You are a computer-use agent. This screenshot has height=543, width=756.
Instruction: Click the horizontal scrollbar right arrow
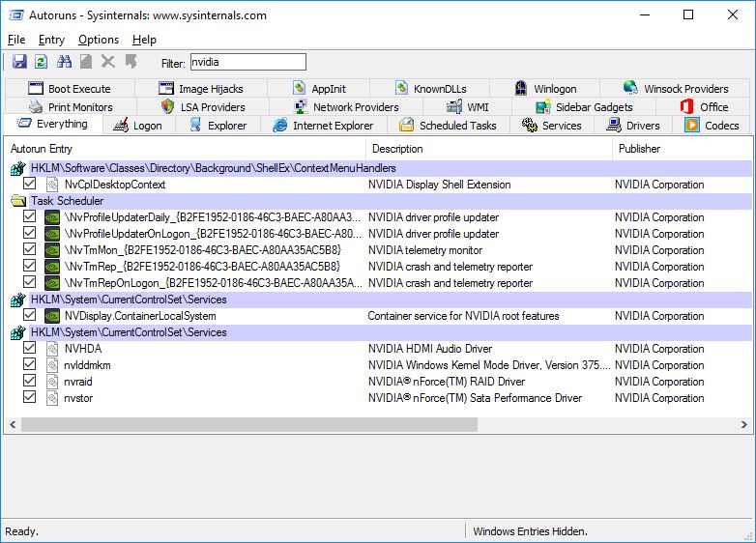(744, 424)
